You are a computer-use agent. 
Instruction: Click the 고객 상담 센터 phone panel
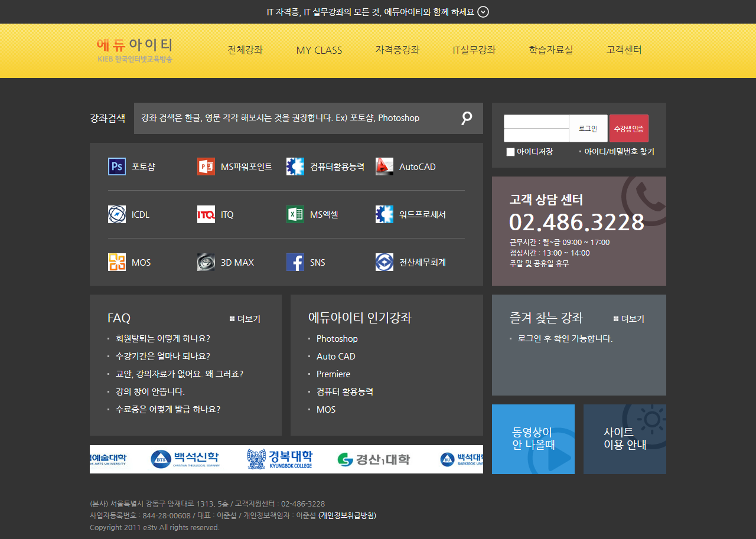[579, 231]
